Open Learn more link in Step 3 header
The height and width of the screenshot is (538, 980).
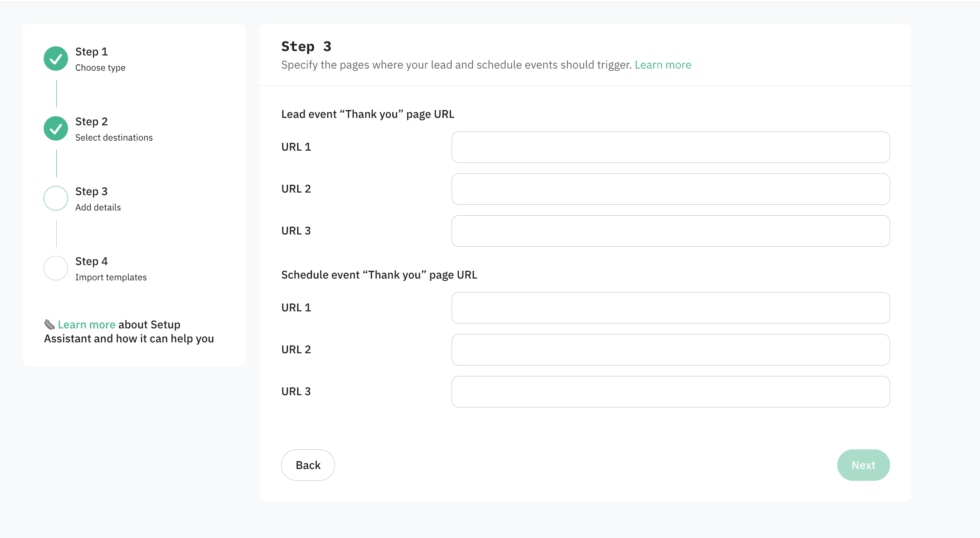click(663, 65)
